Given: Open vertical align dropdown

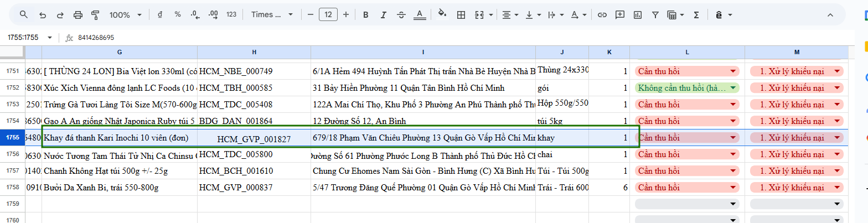Looking at the screenshot, I should [x=533, y=14].
